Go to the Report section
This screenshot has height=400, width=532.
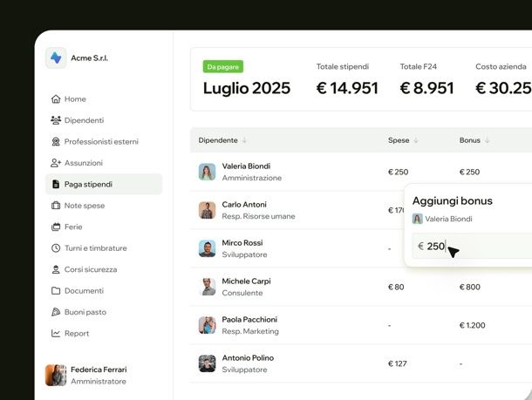click(76, 333)
